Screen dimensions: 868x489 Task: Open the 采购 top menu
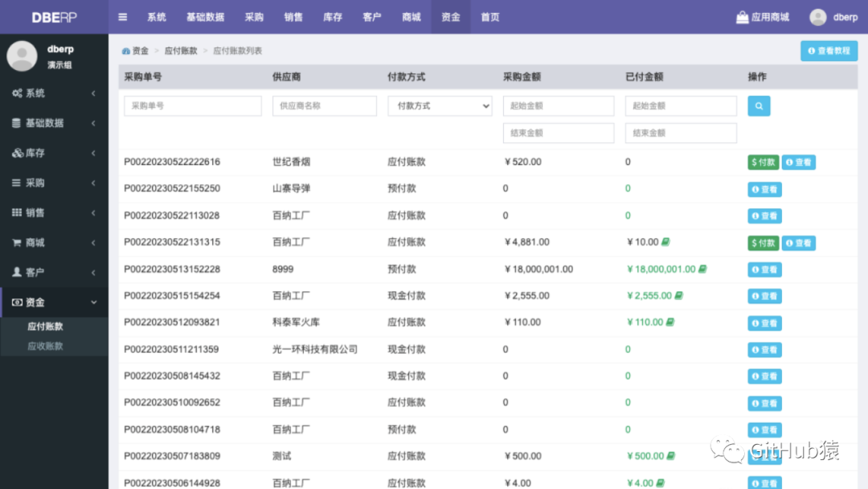[x=254, y=17]
